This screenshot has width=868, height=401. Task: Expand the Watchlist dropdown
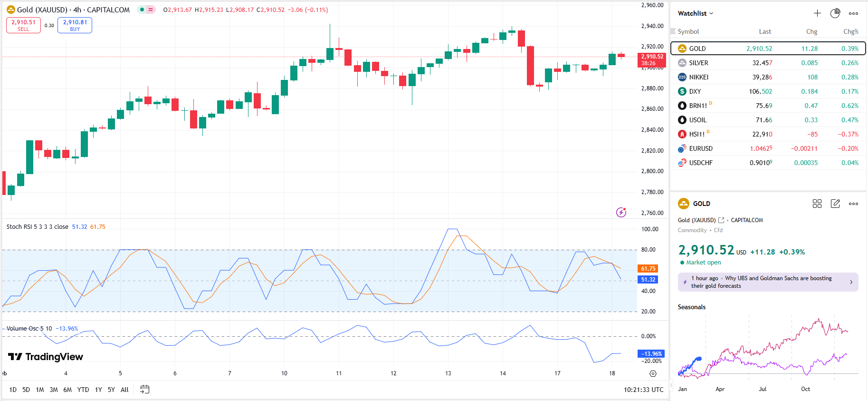pyautogui.click(x=696, y=13)
